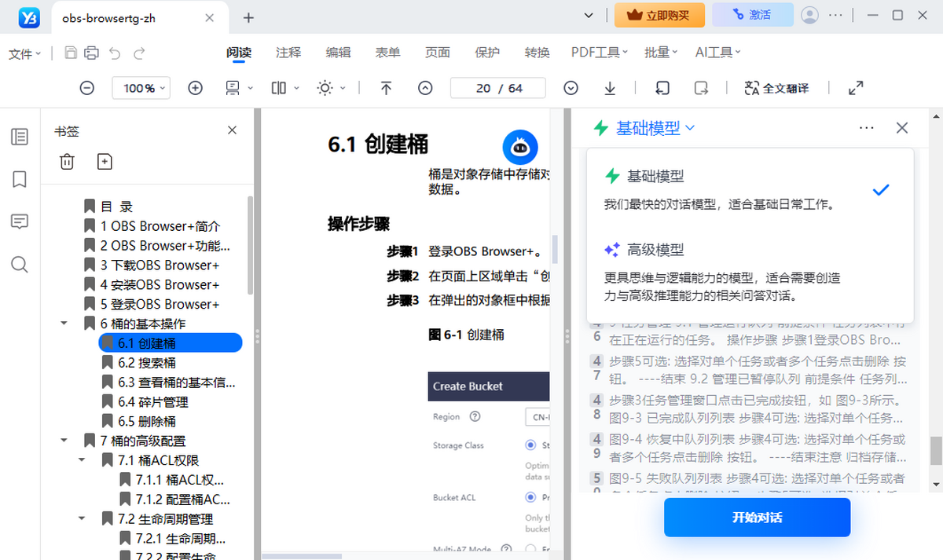The width and height of the screenshot is (943, 560).
Task: Click the undo arrow icon
Action: tap(115, 53)
